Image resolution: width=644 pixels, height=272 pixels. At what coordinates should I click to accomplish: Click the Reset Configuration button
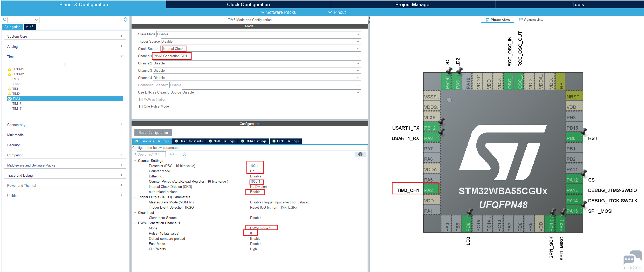(153, 132)
